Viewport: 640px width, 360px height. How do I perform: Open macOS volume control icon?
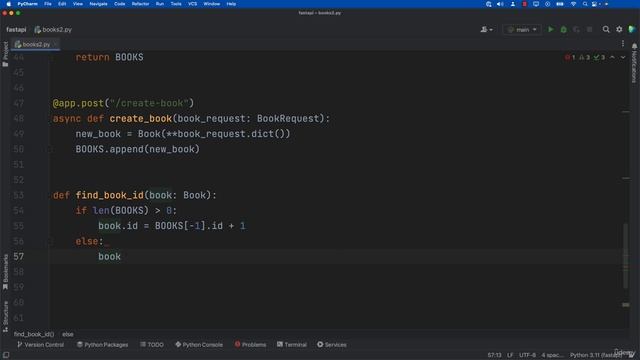point(500,4)
